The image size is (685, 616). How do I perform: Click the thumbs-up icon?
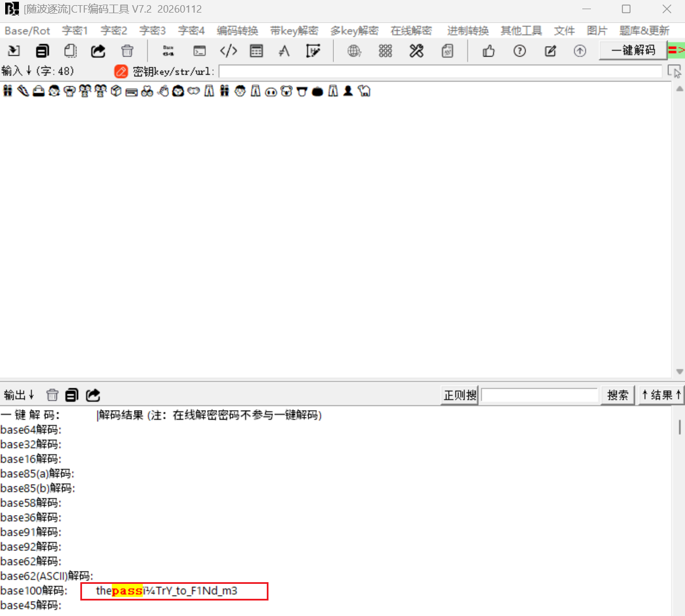coord(489,51)
